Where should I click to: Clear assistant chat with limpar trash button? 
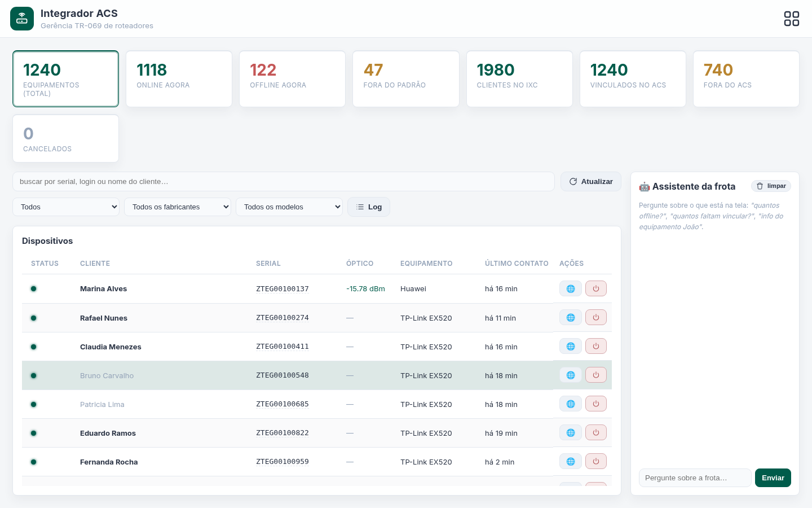pos(771,186)
